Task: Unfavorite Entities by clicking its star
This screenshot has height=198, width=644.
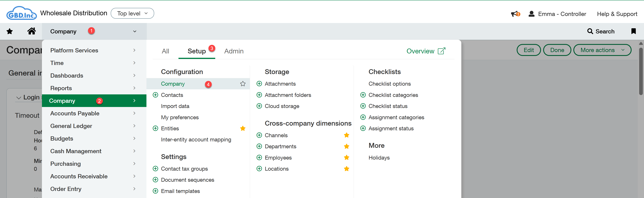Action: click(243, 128)
